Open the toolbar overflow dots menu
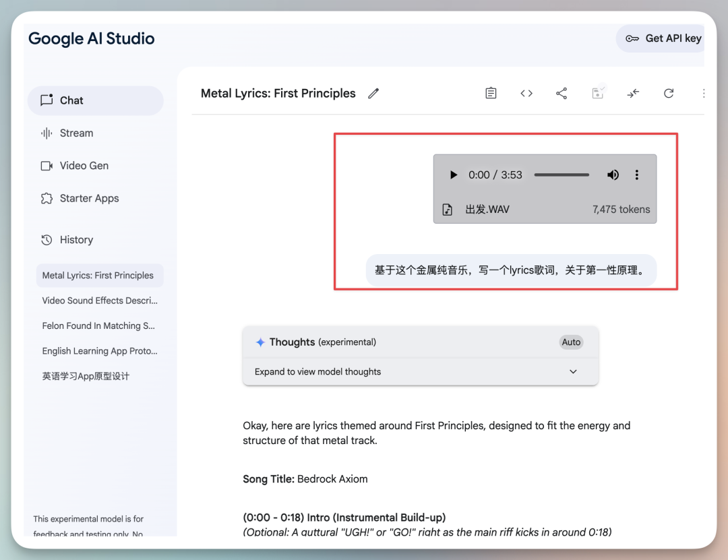Image resolution: width=728 pixels, height=560 pixels. 703,93
